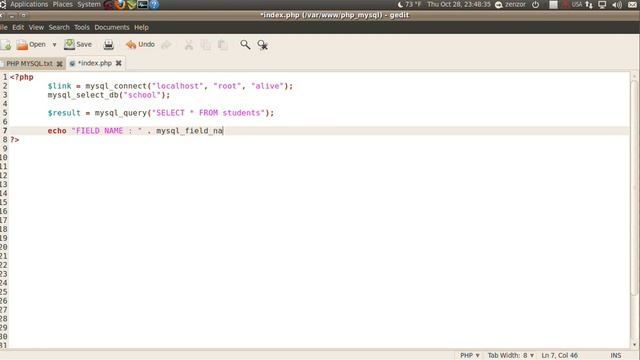
Task: Close the *index.php tab
Action: tap(118, 63)
